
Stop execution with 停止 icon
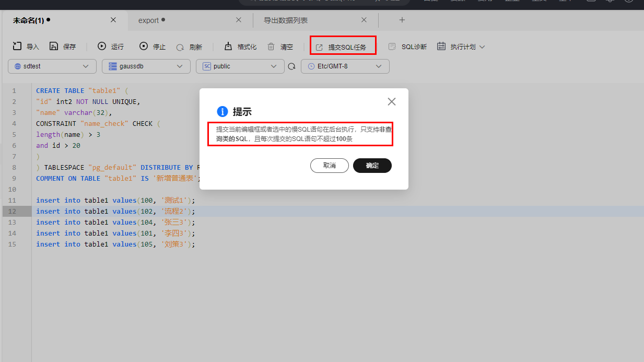coord(144,46)
